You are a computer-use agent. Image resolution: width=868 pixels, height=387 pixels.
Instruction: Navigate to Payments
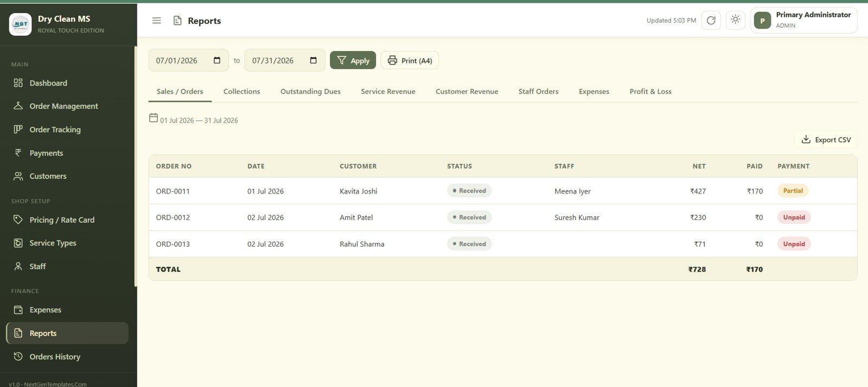pyautogui.click(x=67, y=153)
